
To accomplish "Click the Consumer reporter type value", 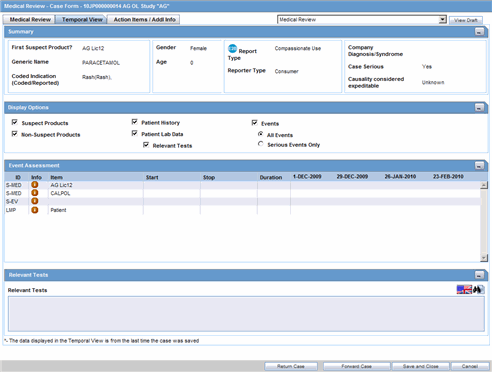I will [286, 71].
